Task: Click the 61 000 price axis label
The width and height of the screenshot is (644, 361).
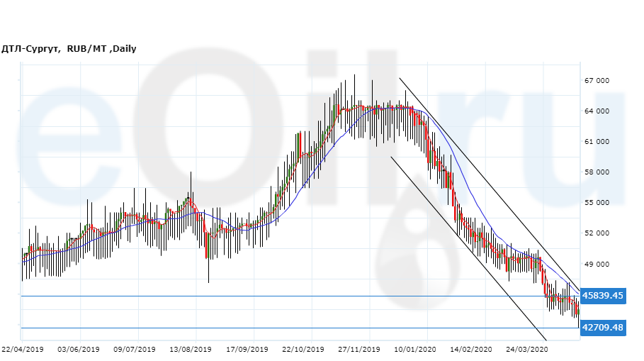Action: click(597, 142)
